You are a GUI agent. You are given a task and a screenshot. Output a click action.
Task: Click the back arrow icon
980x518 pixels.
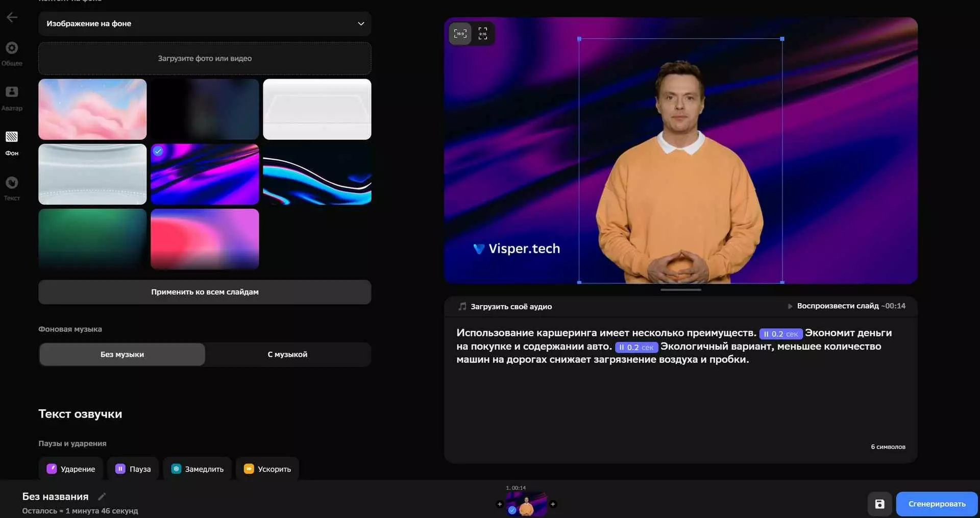[12, 17]
